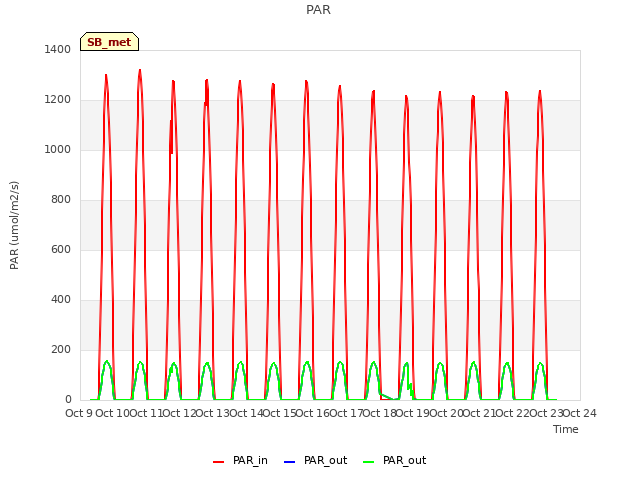Viewport: 640px width, 480px height.
Task: Click the Oct 20 x-axis tick label
Action: pyautogui.click(x=447, y=413)
